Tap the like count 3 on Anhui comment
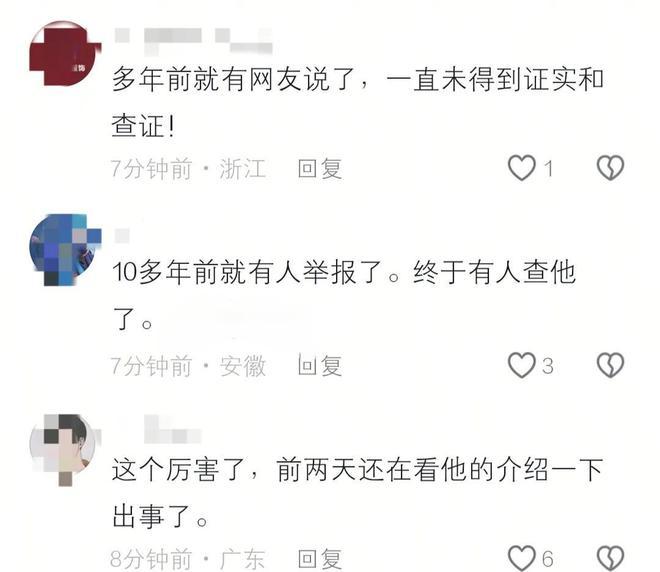Image resolution: width=660 pixels, height=572 pixels. pos(547,366)
